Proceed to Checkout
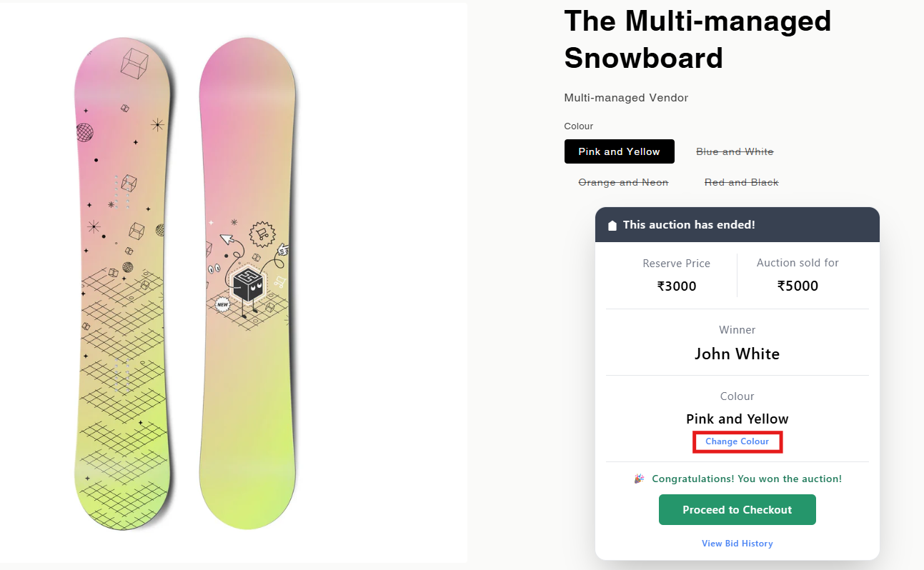This screenshot has height=570, width=924. (x=737, y=510)
